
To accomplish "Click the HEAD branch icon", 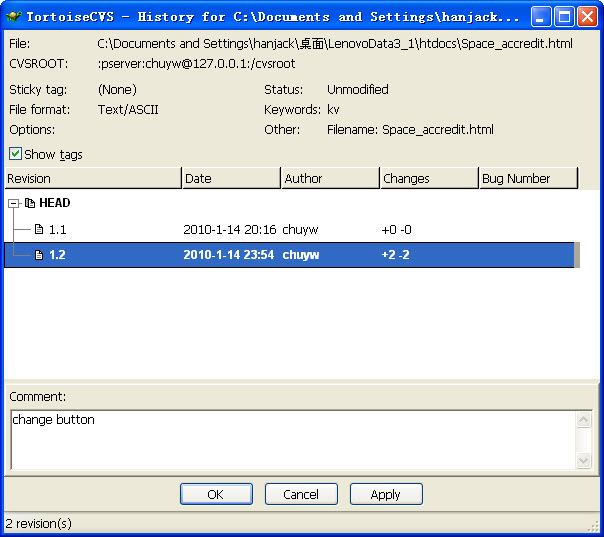I will coord(30,203).
